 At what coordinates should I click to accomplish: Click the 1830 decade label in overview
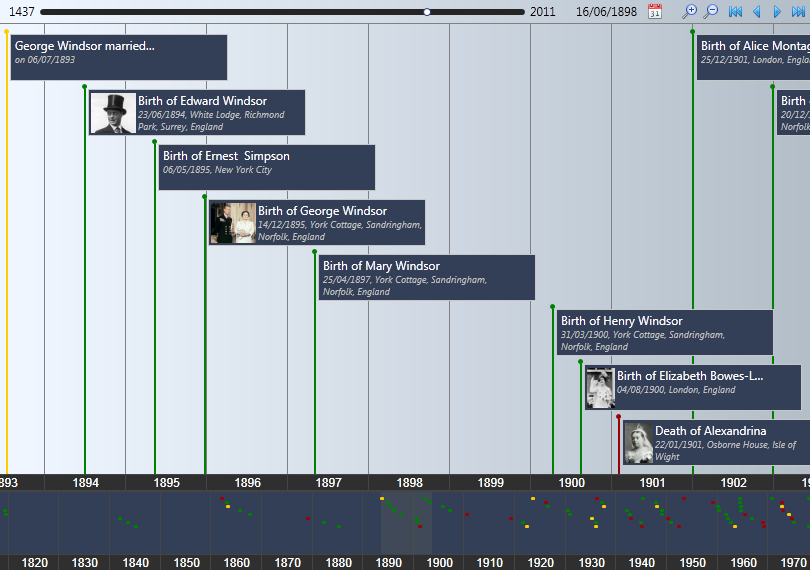(85, 562)
